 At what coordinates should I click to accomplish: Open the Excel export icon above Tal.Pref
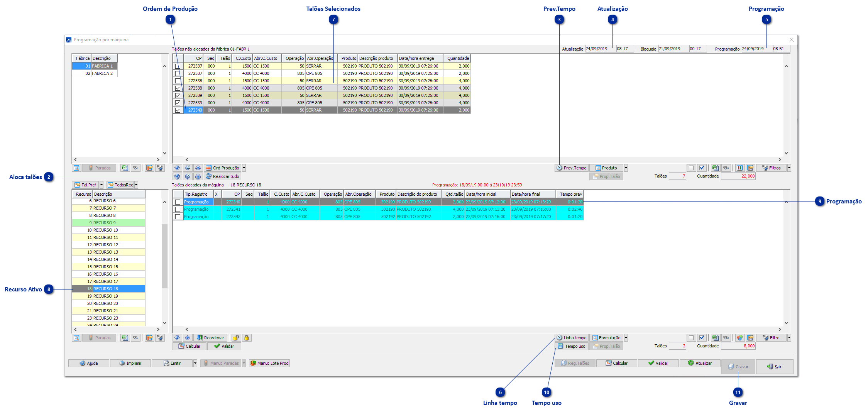[125, 168]
